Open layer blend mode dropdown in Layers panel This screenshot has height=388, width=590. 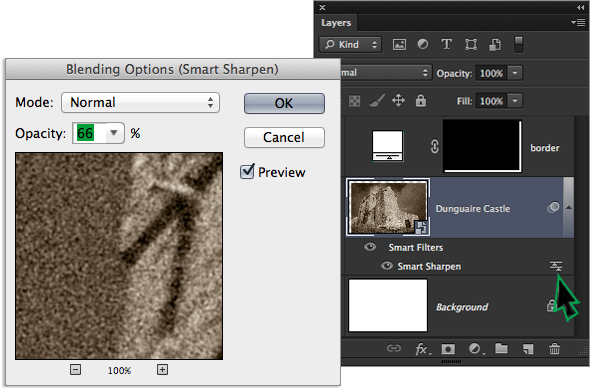tap(385, 73)
